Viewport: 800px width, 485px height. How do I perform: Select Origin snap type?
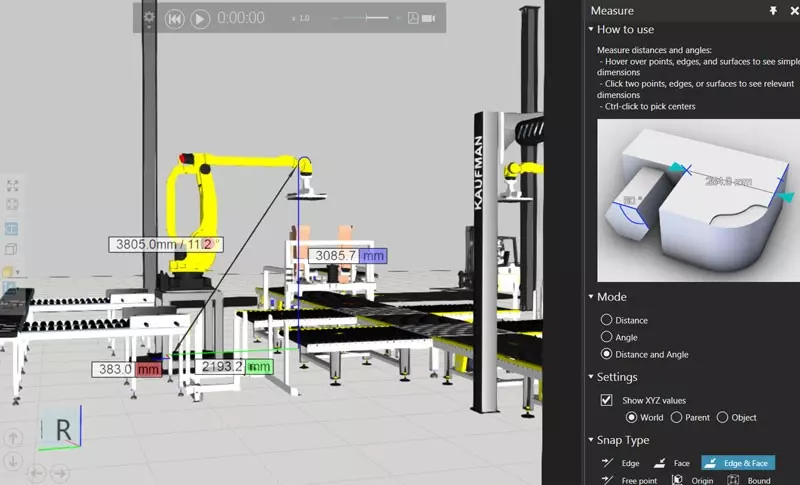point(694,480)
